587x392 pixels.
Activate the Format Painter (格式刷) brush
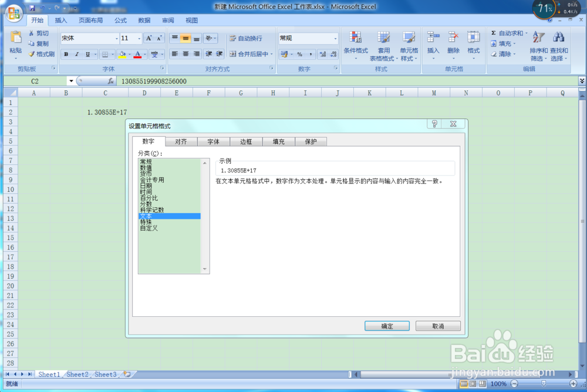tap(42, 54)
